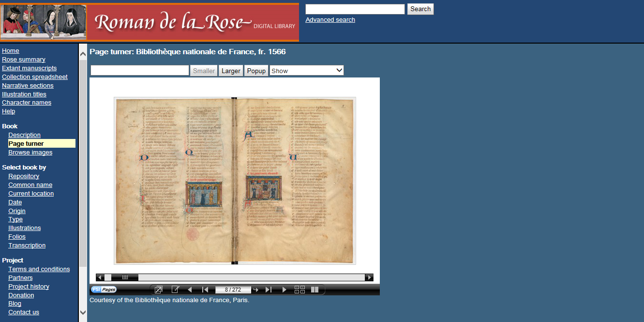Select book by Folios
644x322 pixels.
[17, 237]
